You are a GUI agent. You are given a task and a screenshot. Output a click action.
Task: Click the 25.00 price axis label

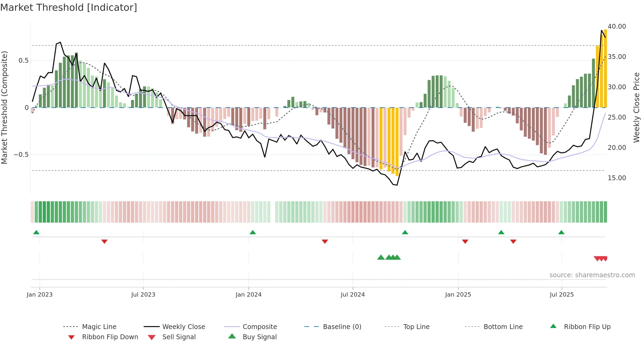click(x=617, y=117)
